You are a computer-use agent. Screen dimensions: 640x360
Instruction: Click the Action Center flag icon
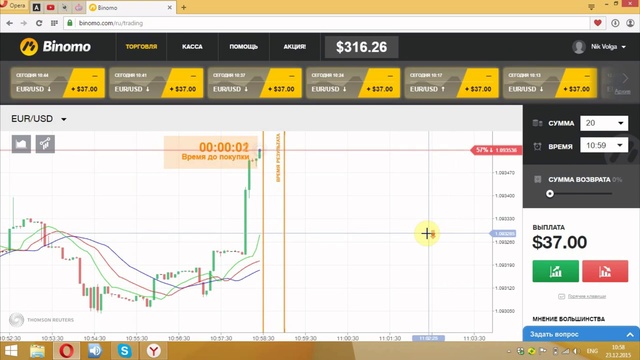coord(543,351)
